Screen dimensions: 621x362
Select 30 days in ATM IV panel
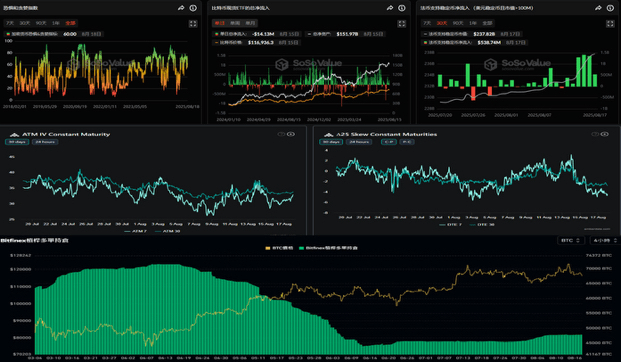pos(17,142)
